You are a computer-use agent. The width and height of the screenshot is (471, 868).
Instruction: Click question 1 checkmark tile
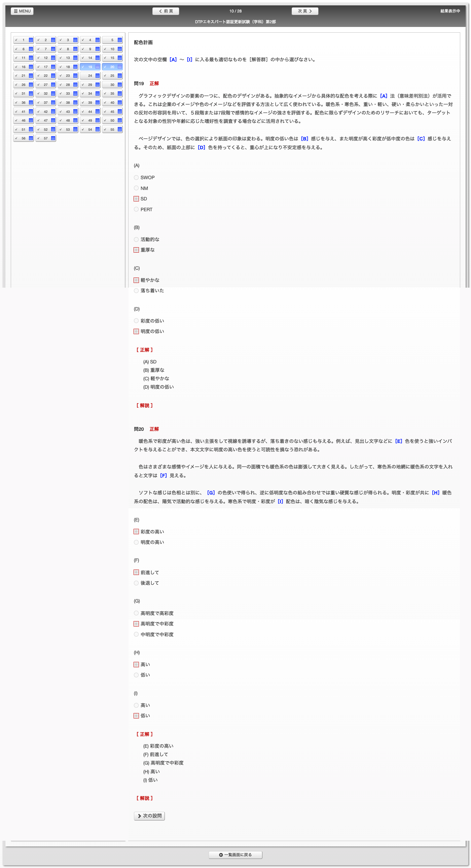point(21,40)
